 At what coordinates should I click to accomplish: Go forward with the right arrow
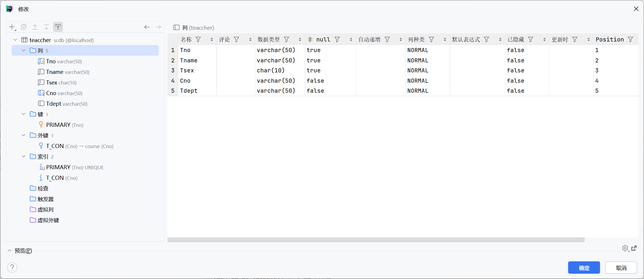(158, 27)
